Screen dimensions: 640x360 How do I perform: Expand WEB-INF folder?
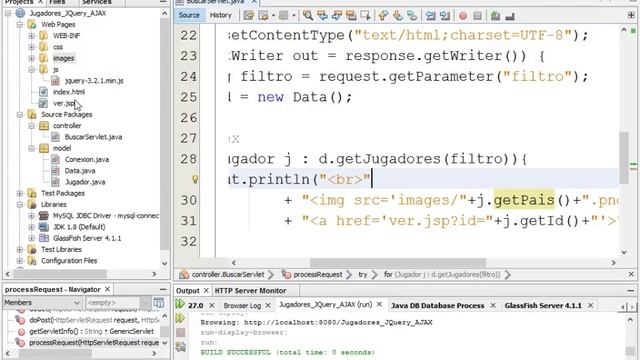point(31,36)
